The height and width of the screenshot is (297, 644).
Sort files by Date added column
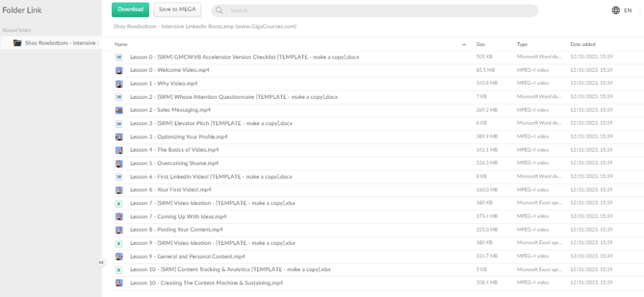click(x=583, y=45)
